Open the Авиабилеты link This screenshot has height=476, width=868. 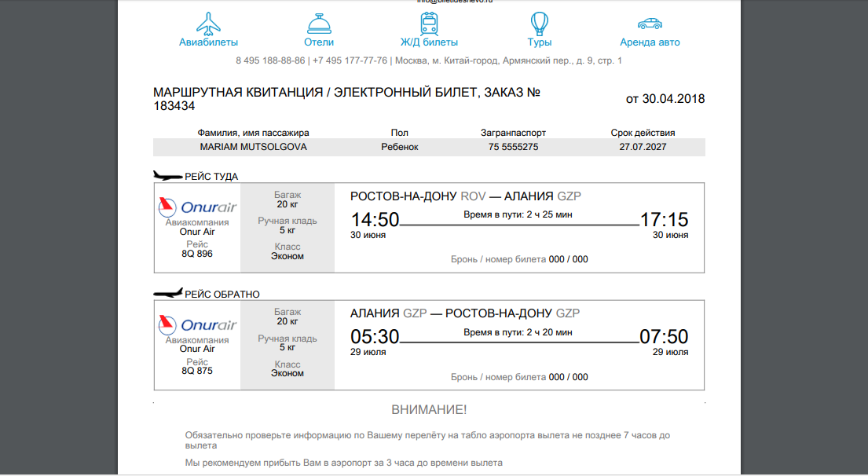208,42
